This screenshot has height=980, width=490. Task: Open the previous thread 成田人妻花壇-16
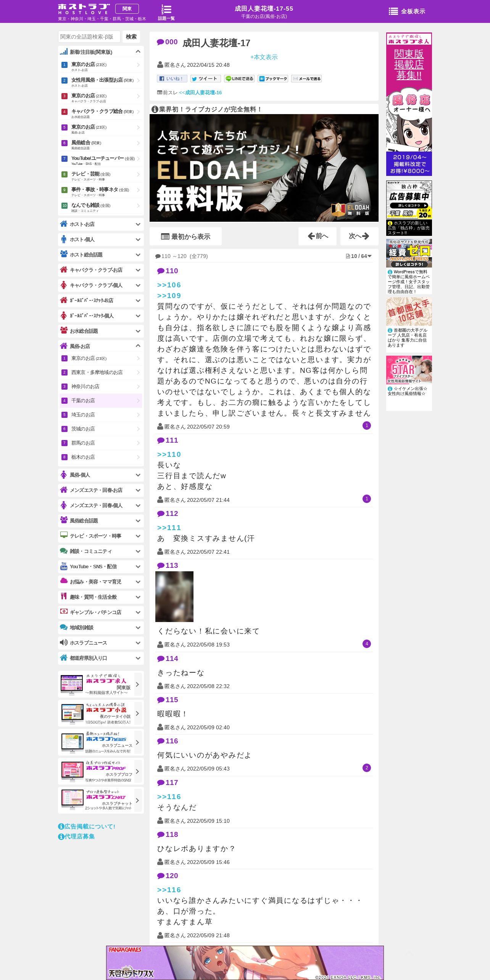(200, 92)
